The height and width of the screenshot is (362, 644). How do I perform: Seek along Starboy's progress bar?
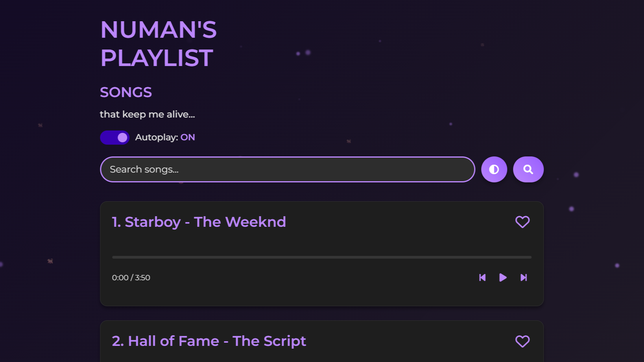(321, 257)
